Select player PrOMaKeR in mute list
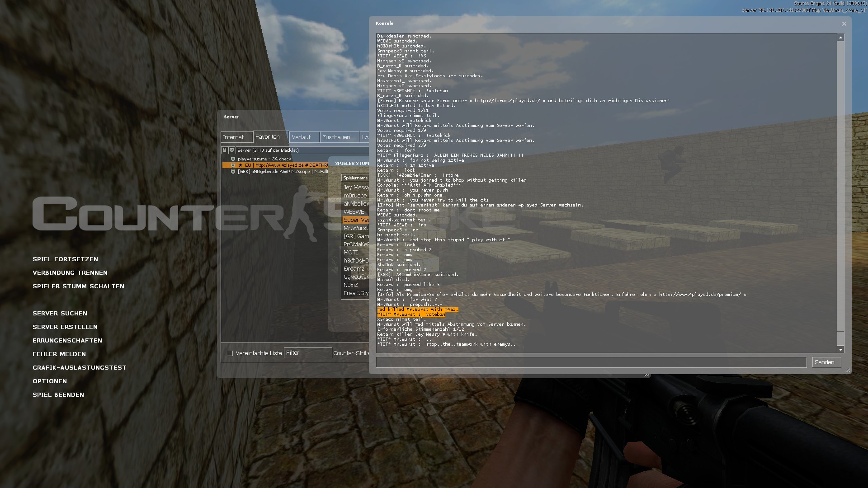868x488 pixels. [x=356, y=244]
